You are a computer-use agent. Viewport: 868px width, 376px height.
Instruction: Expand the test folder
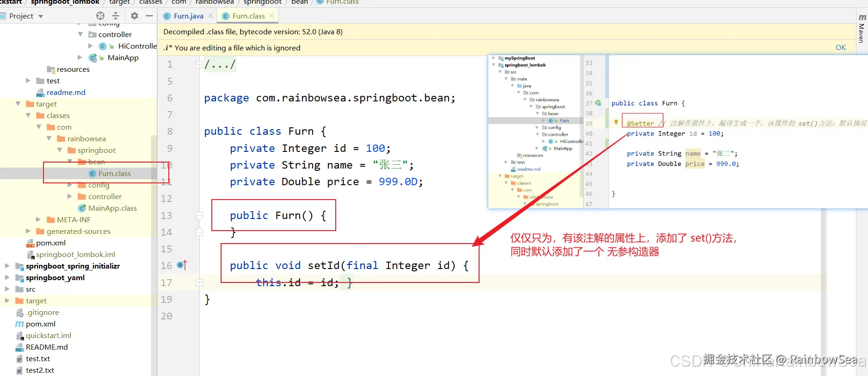[28, 81]
